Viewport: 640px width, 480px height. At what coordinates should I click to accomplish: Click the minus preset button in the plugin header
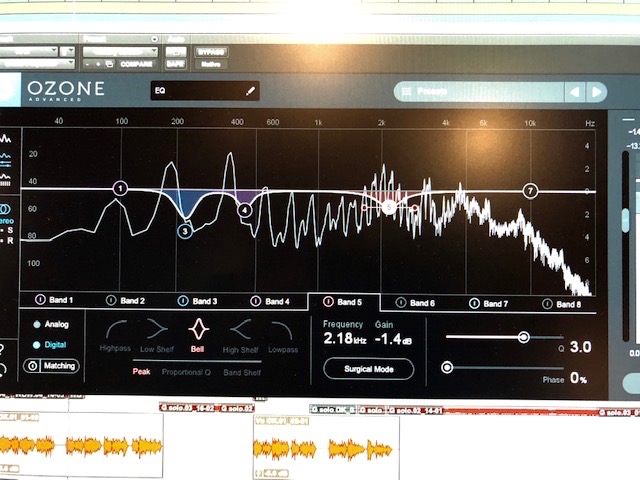87,64
